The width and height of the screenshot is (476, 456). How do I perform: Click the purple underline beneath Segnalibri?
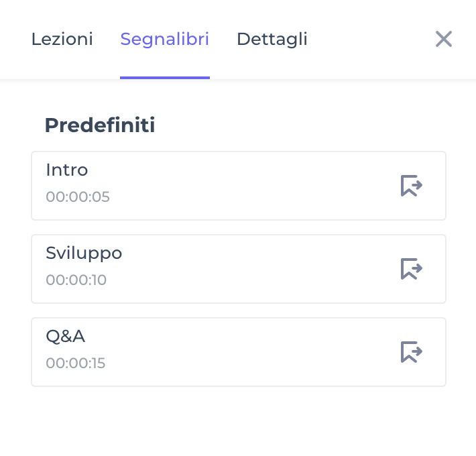[x=165, y=77]
